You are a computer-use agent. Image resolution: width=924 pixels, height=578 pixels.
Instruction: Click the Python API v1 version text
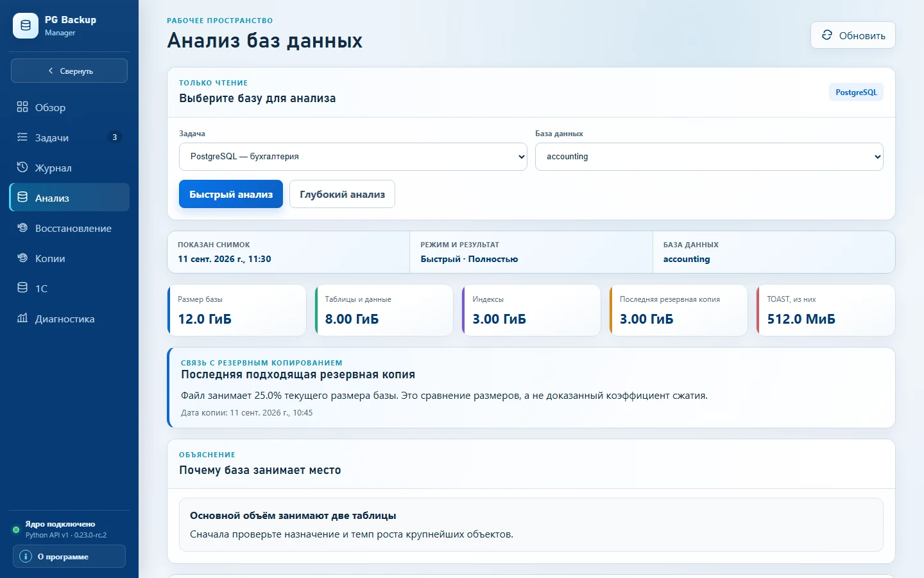pyautogui.click(x=66, y=535)
